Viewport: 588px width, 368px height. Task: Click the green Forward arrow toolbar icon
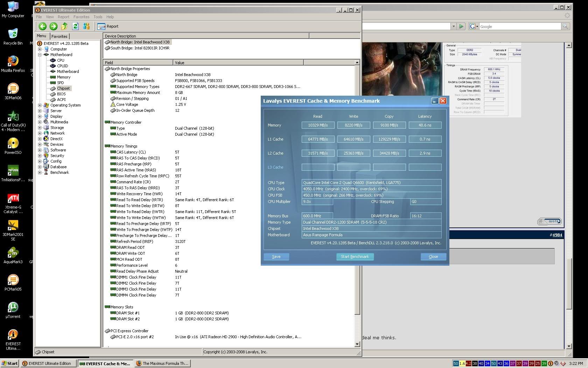pos(54,26)
